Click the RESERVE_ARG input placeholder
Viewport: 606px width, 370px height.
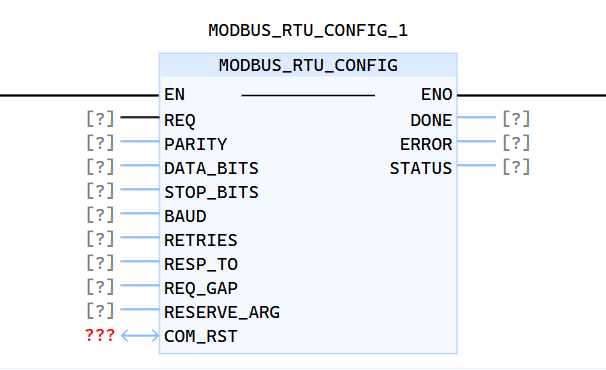(100, 310)
